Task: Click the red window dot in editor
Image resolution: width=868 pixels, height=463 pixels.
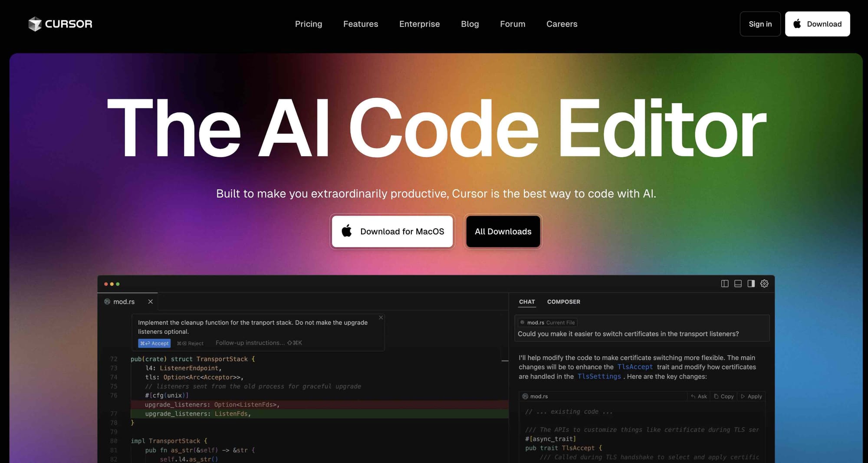Action: (106, 284)
